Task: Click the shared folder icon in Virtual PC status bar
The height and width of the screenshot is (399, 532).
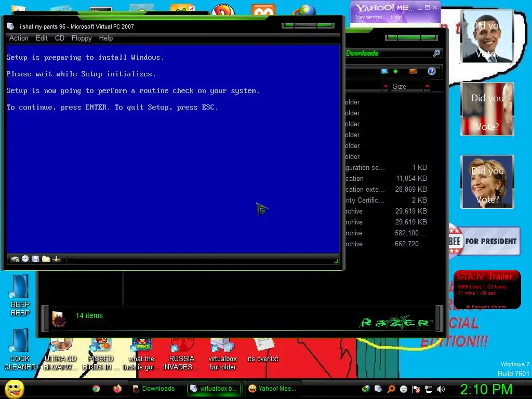Action: coord(46,259)
